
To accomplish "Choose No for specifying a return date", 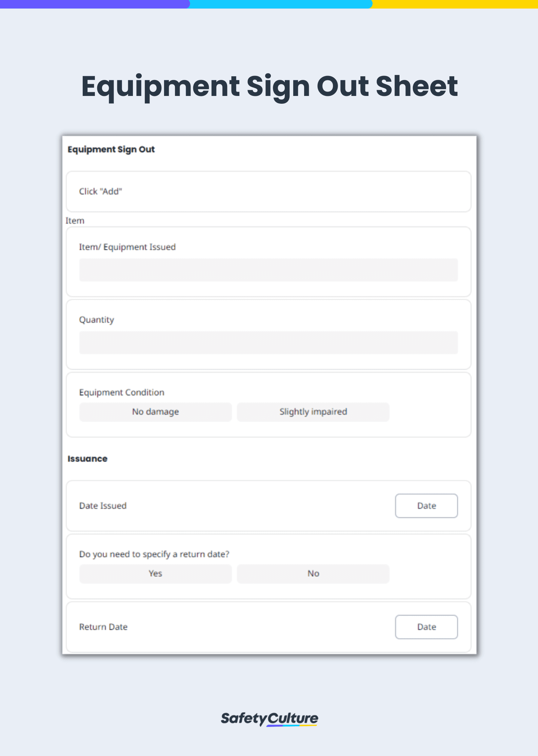I will pyautogui.click(x=313, y=574).
